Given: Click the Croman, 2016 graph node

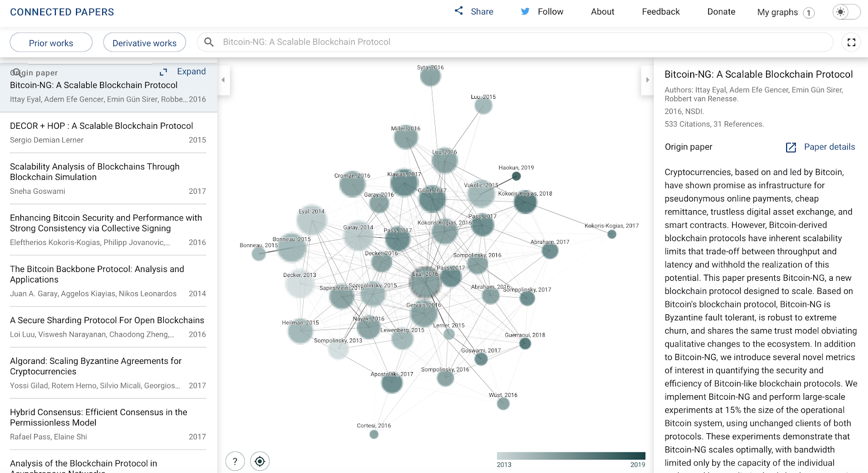Looking at the screenshot, I should click(352, 184).
